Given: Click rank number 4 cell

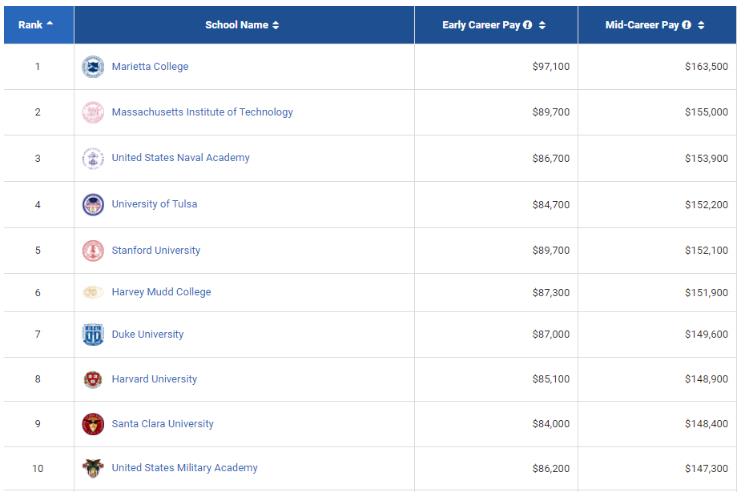Looking at the screenshot, I should click(37, 205).
